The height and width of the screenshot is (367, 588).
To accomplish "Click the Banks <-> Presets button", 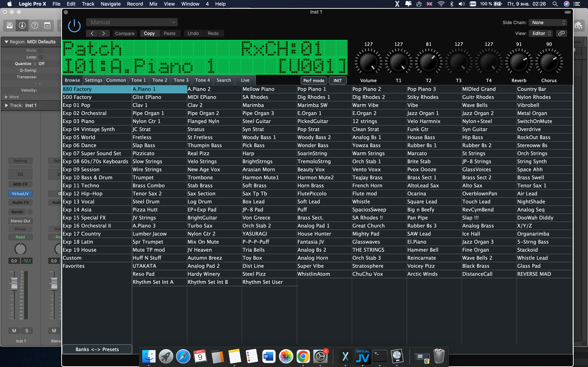I will (97, 349).
